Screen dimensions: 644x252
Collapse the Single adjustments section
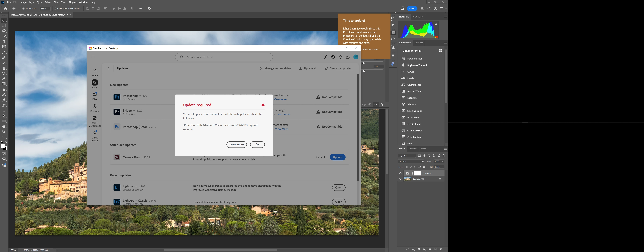click(x=400, y=51)
